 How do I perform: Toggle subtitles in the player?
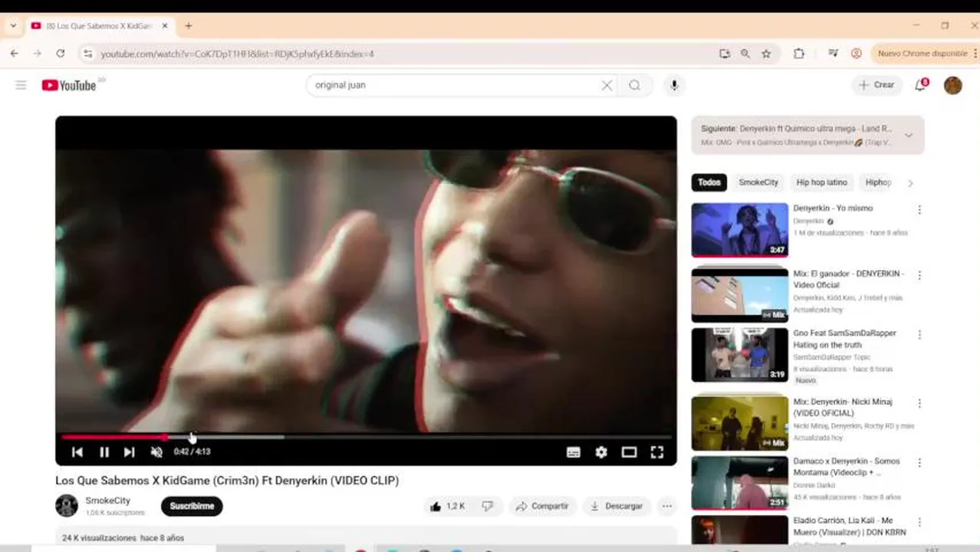pos(574,452)
